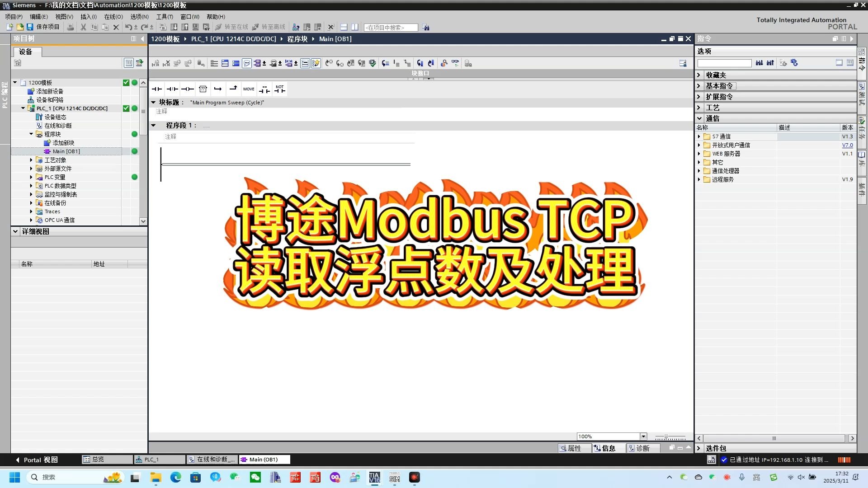Expand the 基本指令 instruction group
The width and height of the screenshot is (868, 488).
(700, 85)
